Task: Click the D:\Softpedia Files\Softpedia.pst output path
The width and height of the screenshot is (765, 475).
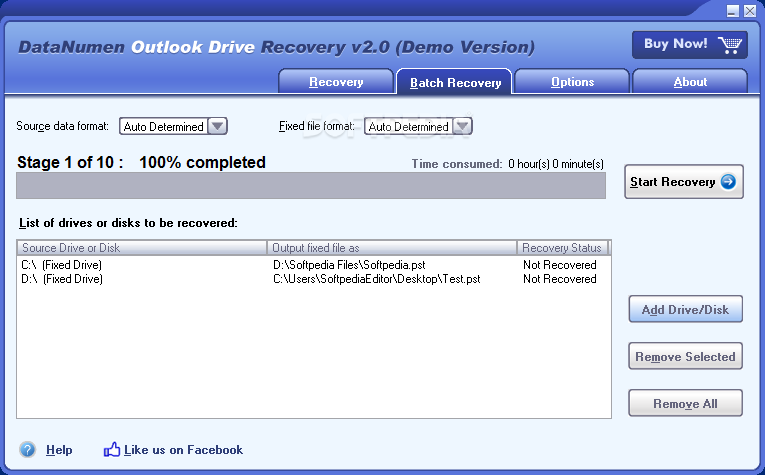Action: click(x=349, y=265)
